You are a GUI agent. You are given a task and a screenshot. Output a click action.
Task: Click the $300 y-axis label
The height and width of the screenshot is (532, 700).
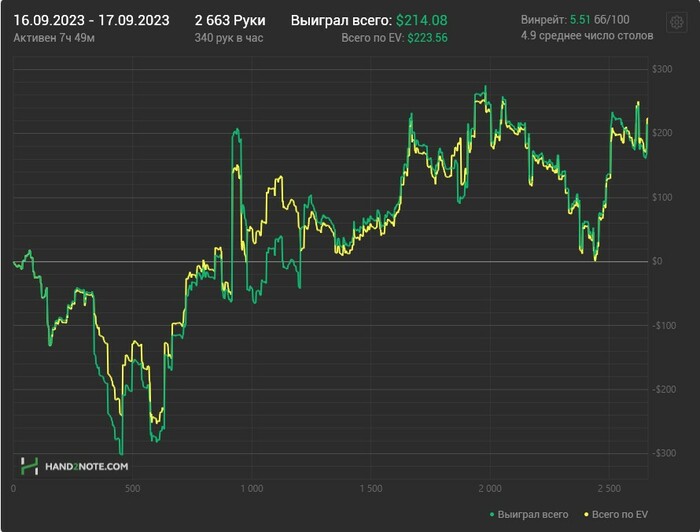[x=659, y=69]
